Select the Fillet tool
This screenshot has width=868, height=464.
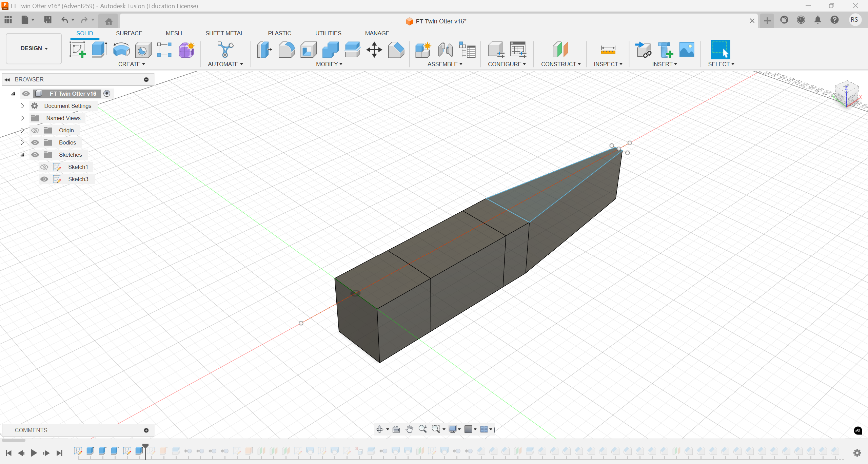tap(287, 50)
